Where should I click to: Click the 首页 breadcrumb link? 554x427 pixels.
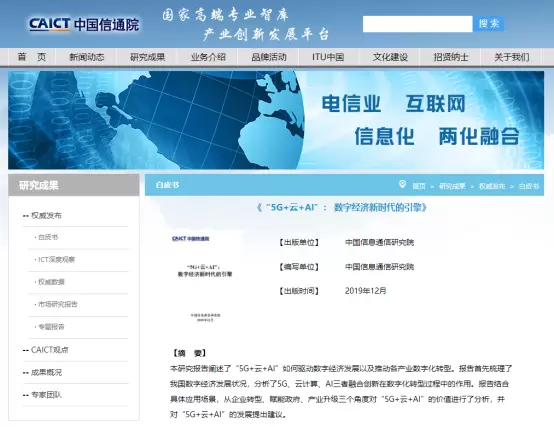(419, 186)
